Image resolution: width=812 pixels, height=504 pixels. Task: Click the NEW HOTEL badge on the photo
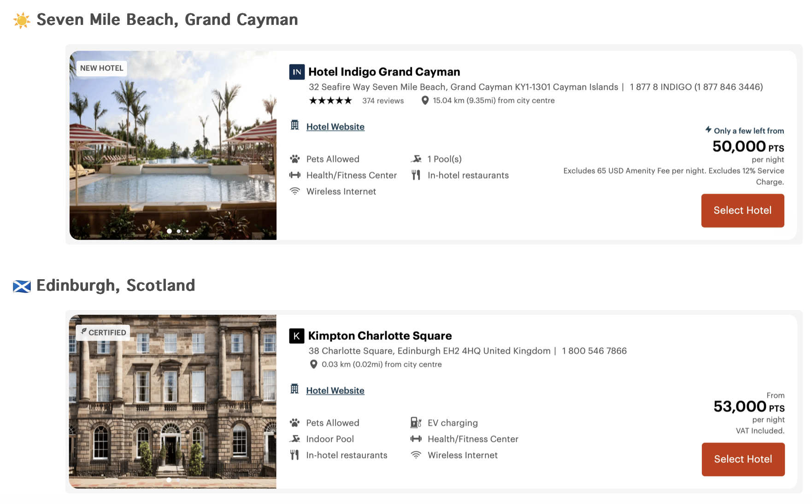tap(102, 68)
